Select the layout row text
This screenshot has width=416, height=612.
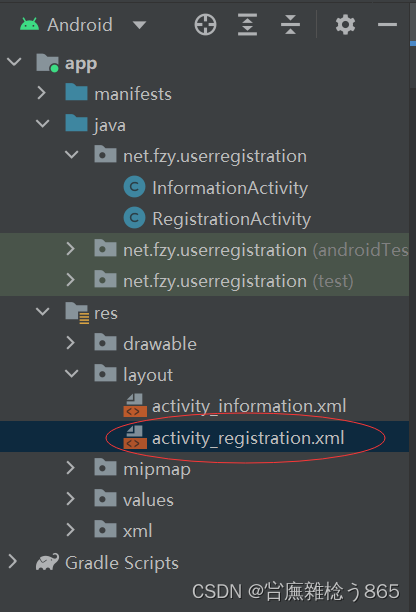[x=148, y=375]
